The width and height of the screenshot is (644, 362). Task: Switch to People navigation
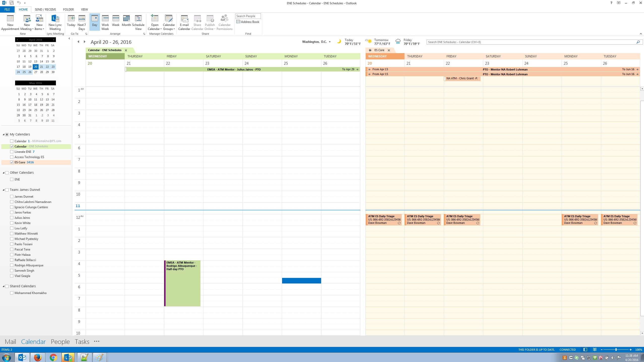pyautogui.click(x=60, y=342)
